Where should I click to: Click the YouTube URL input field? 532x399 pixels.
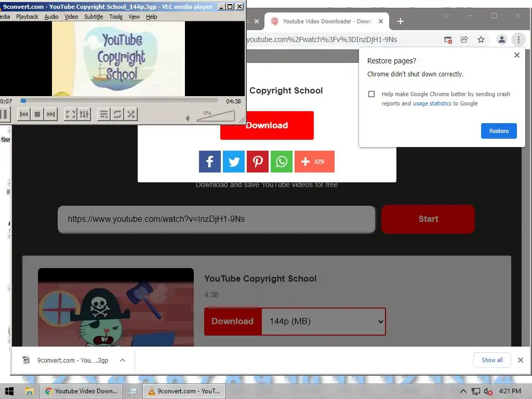[x=217, y=219]
